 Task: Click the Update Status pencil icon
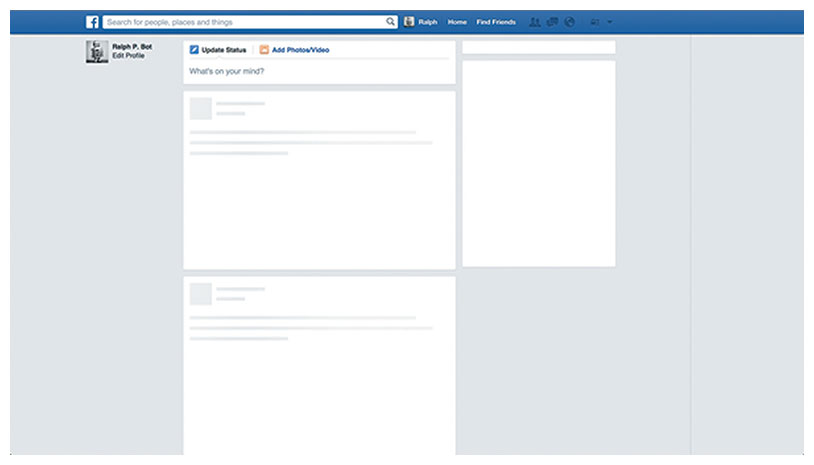pos(194,50)
